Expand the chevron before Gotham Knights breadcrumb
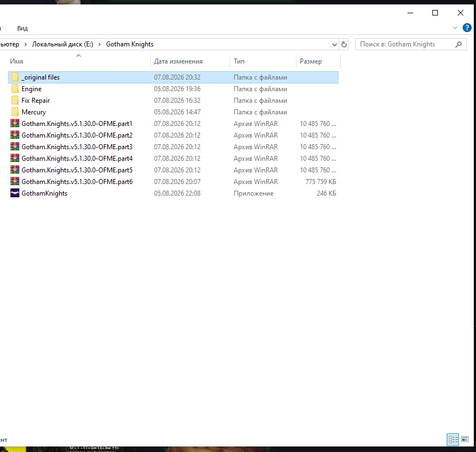 [x=99, y=44]
